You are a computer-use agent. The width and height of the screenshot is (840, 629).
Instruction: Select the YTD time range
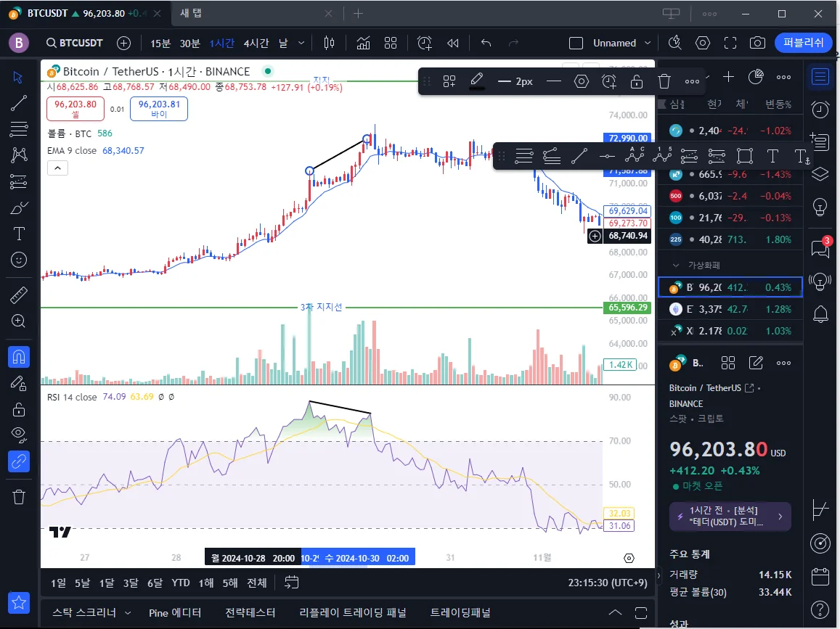(181, 583)
